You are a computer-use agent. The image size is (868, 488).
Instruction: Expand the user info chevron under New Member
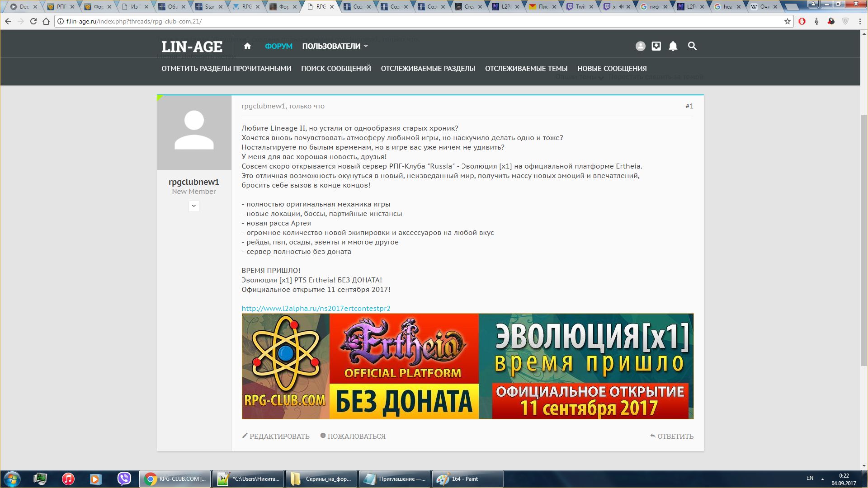(194, 206)
